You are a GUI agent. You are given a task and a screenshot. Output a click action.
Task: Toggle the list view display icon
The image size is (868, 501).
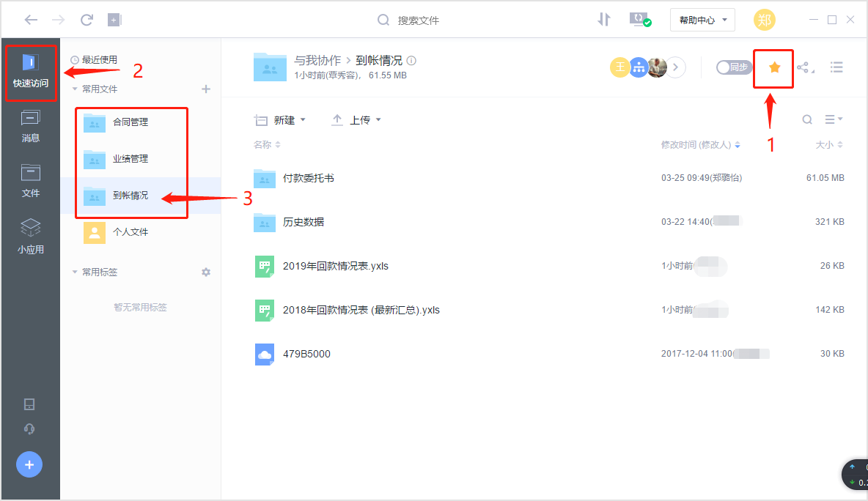pyautogui.click(x=836, y=67)
